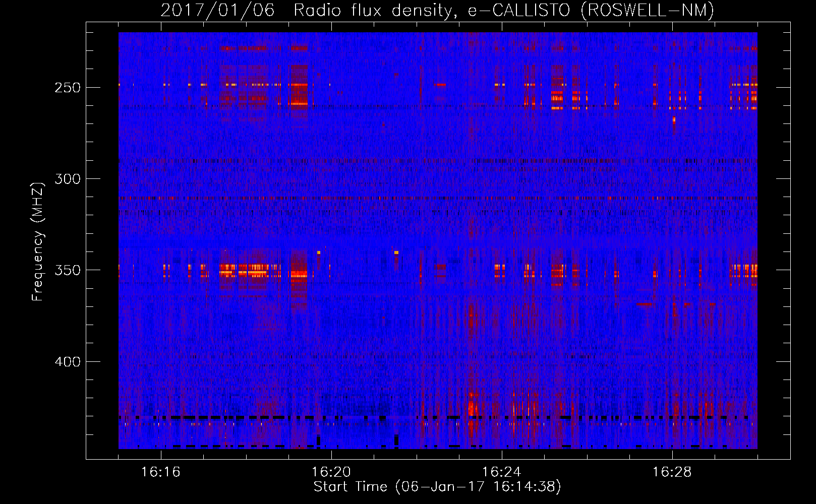Click the 250 frequency tick label

coord(68,88)
